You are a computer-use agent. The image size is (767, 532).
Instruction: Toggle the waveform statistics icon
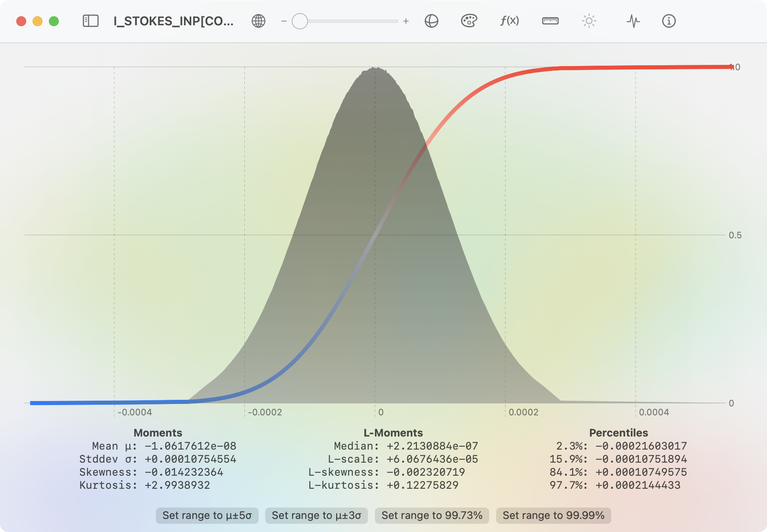click(633, 21)
